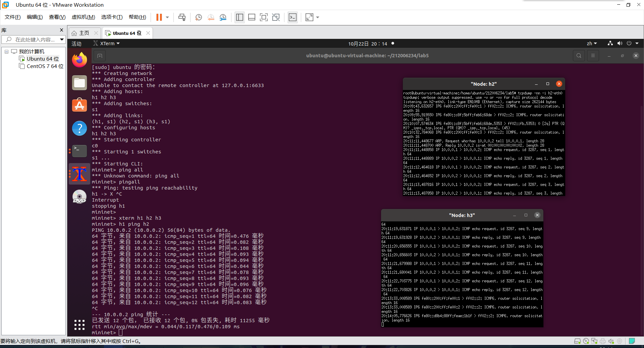Minimize the Node: h2 xterm window
The height and width of the screenshot is (348, 644).
point(536,84)
